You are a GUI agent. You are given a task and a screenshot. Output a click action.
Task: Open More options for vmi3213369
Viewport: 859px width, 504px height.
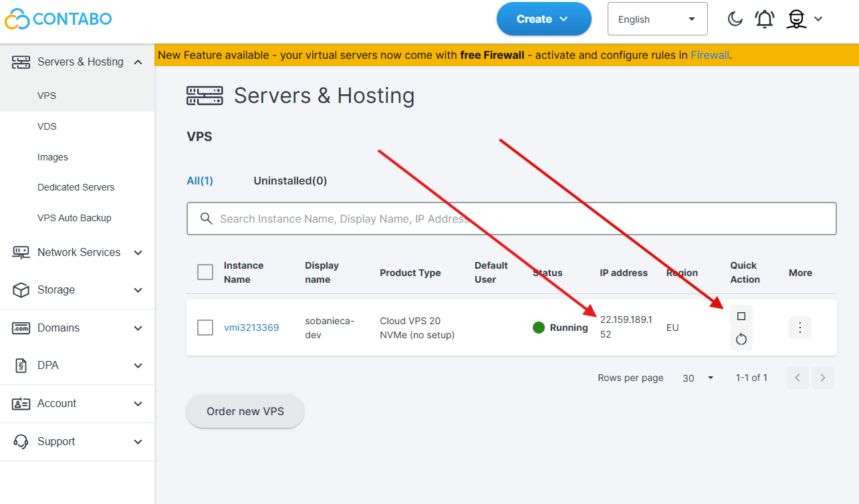[x=800, y=328]
